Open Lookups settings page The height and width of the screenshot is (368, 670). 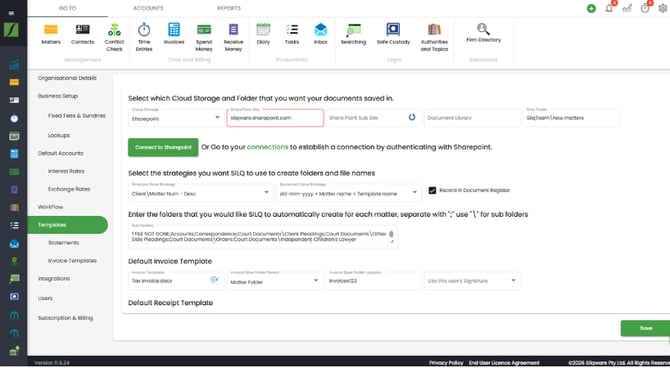59,135
